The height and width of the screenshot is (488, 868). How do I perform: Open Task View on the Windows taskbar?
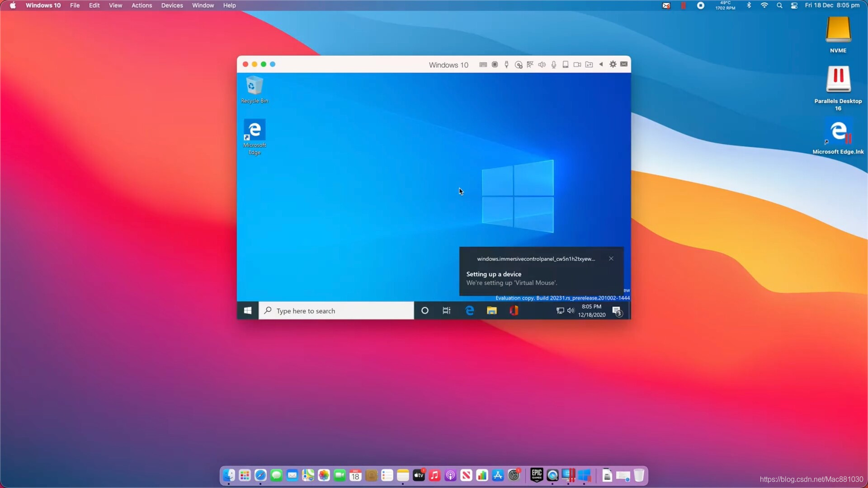click(446, 310)
